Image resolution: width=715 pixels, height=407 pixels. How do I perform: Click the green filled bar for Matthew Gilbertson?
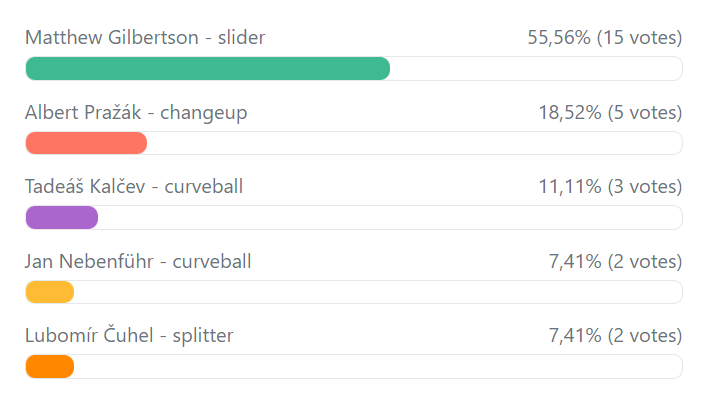pos(207,68)
